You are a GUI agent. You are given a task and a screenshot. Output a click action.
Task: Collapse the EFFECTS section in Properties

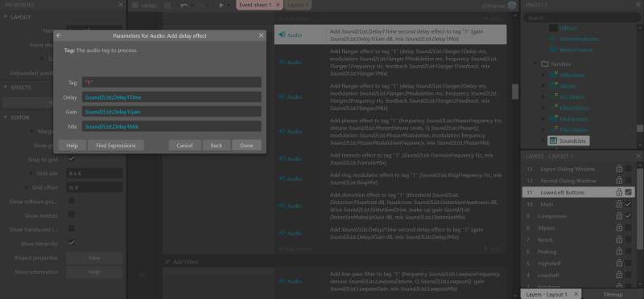(x=6, y=88)
